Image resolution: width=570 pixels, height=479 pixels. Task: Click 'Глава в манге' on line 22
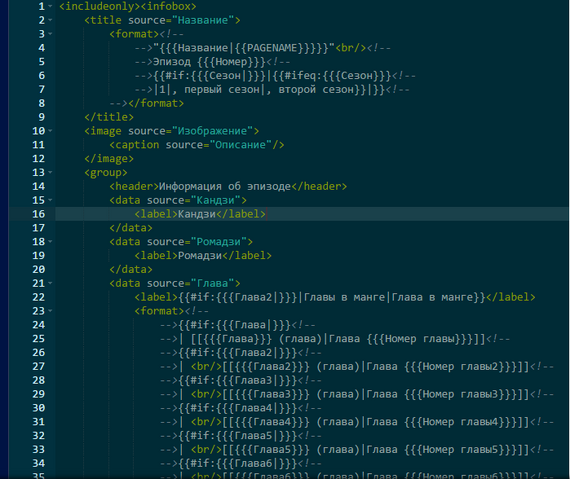432,298
